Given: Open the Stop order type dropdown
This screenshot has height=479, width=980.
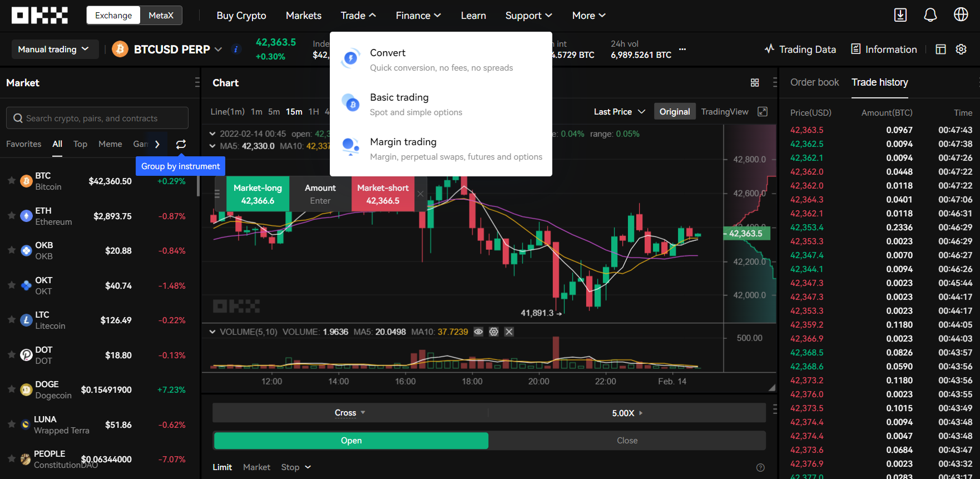Looking at the screenshot, I should click(296, 467).
